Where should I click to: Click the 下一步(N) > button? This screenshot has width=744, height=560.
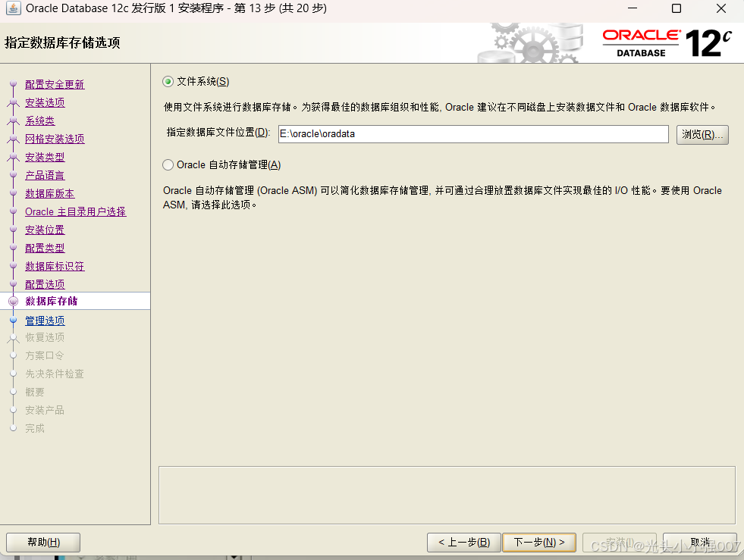[x=539, y=543]
